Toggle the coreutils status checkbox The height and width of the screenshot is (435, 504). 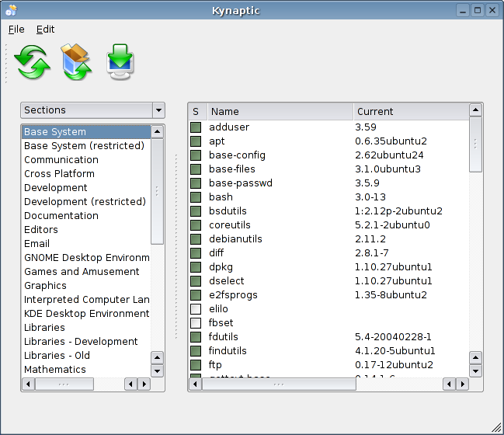[196, 224]
